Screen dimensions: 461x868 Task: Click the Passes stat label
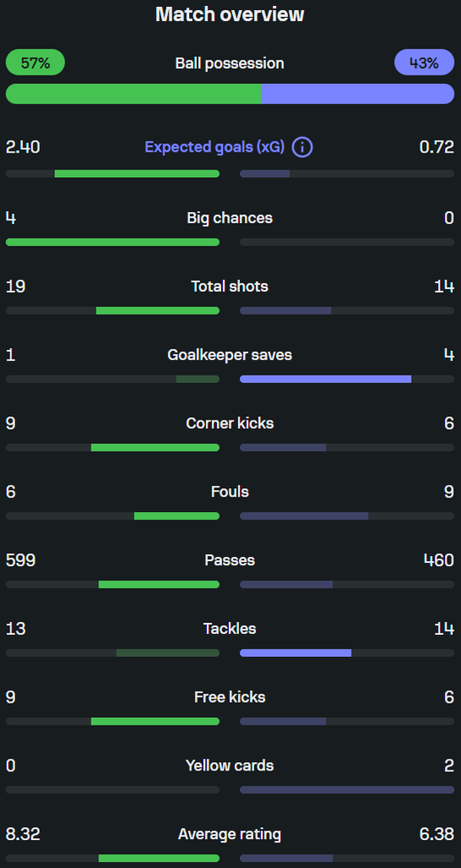[230, 560]
